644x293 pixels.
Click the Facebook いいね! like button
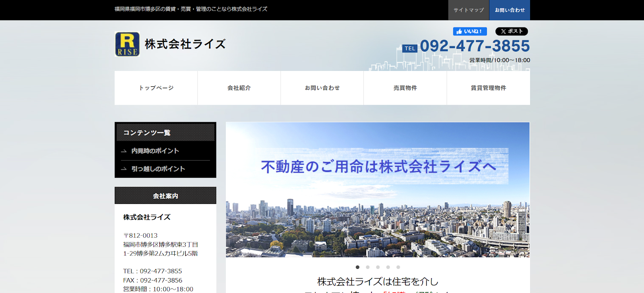[x=470, y=31]
